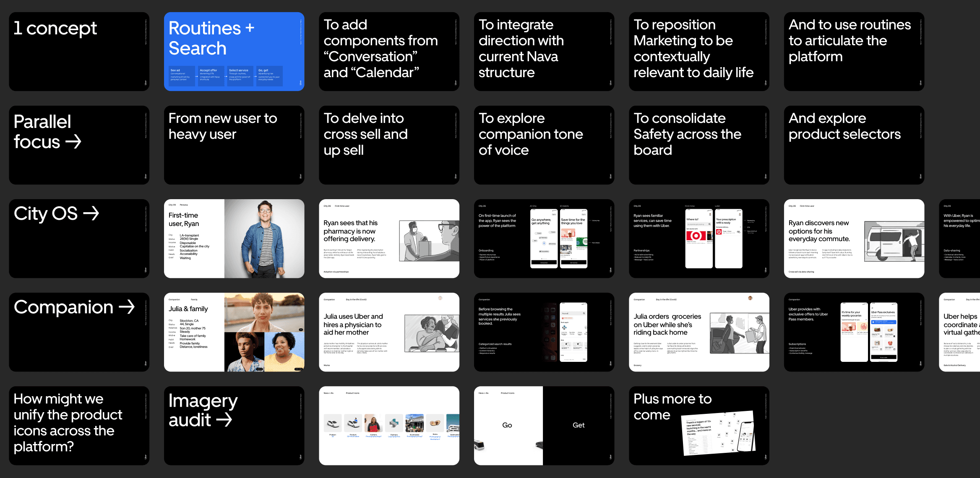Select the Earners photo of woman in red apron
Screen dimensions: 980x478
pos(373,423)
